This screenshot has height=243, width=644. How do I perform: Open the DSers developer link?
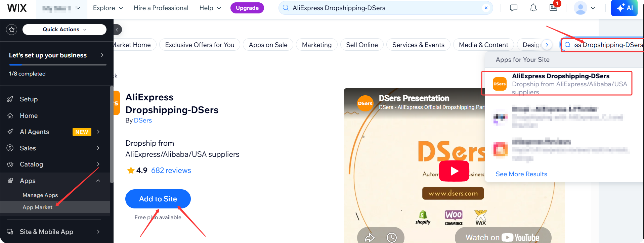tap(143, 120)
